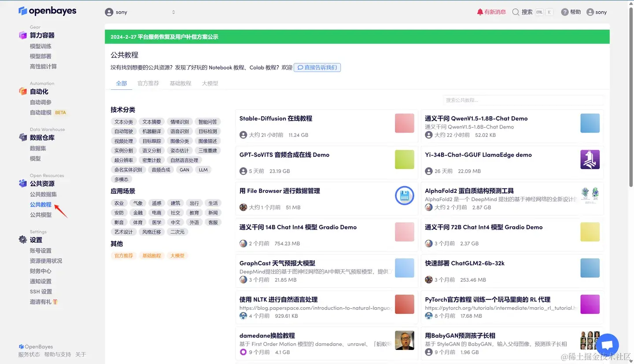Click the green 2024-2-27 平台服务恢复 announcement banner
The image size is (634, 364).
357,37
